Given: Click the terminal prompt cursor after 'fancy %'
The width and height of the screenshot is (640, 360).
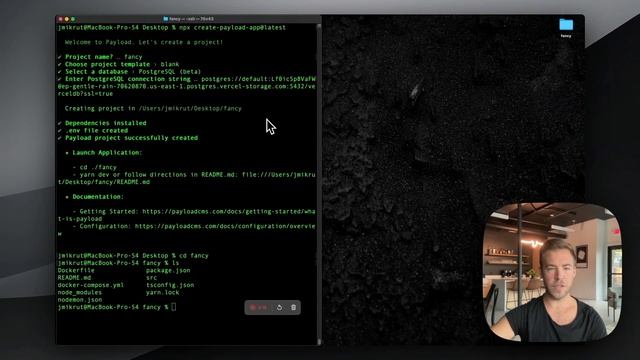Looking at the screenshot, I should coord(173,307).
